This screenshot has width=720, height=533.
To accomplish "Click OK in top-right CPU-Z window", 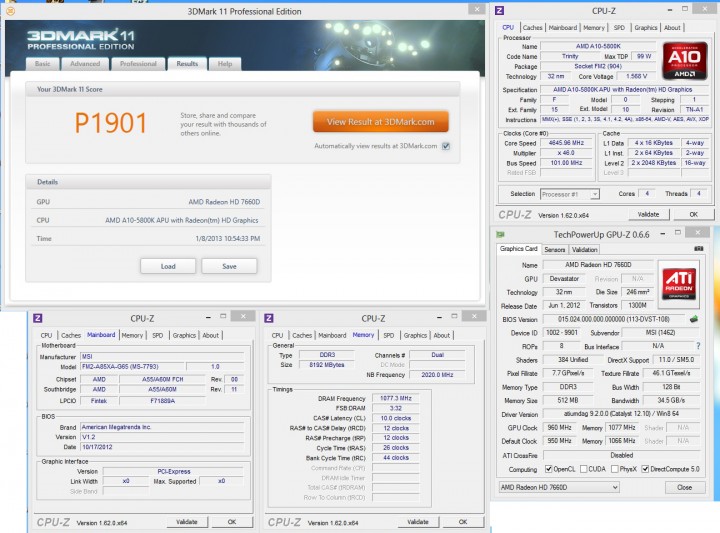I will tap(693, 214).
